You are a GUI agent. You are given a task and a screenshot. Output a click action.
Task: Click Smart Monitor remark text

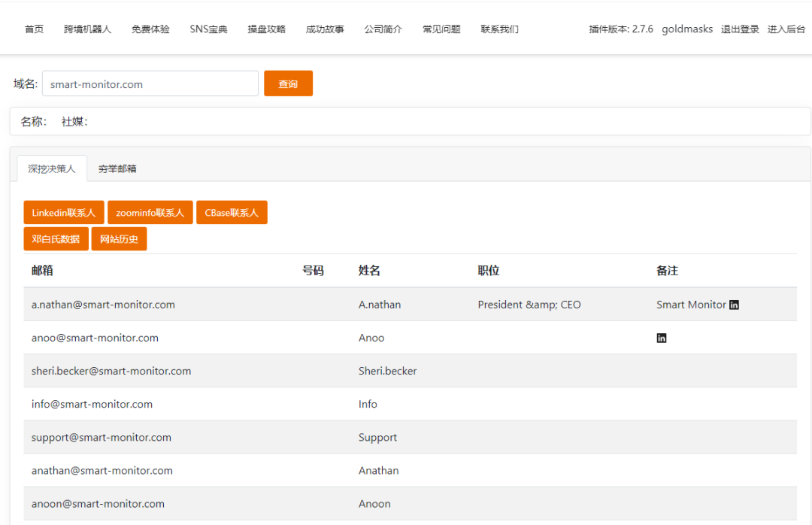[691, 305]
